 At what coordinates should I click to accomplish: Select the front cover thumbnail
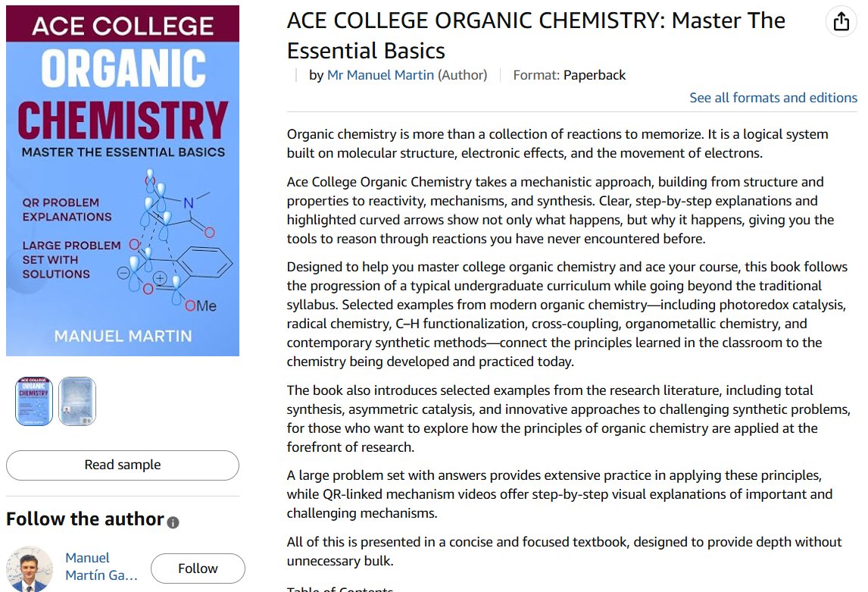point(34,401)
